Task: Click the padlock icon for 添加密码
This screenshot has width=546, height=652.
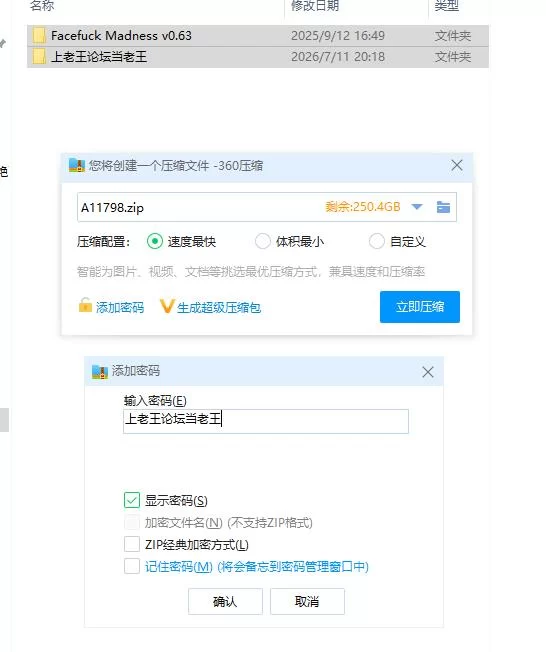Action: pyautogui.click(x=85, y=305)
